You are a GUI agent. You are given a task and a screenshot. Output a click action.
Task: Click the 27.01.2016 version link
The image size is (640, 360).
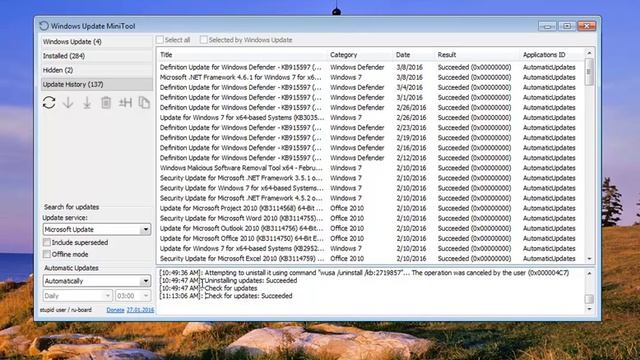[140, 310]
